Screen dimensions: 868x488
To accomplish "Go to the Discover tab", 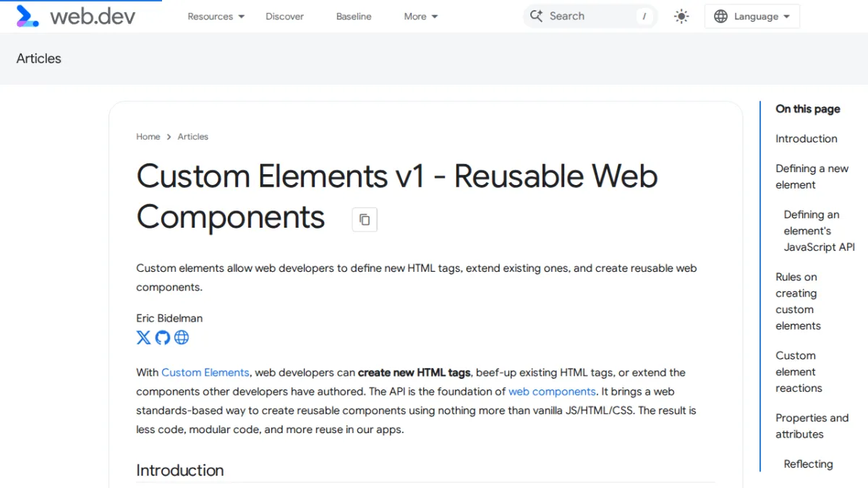I will [x=285, y=17].
